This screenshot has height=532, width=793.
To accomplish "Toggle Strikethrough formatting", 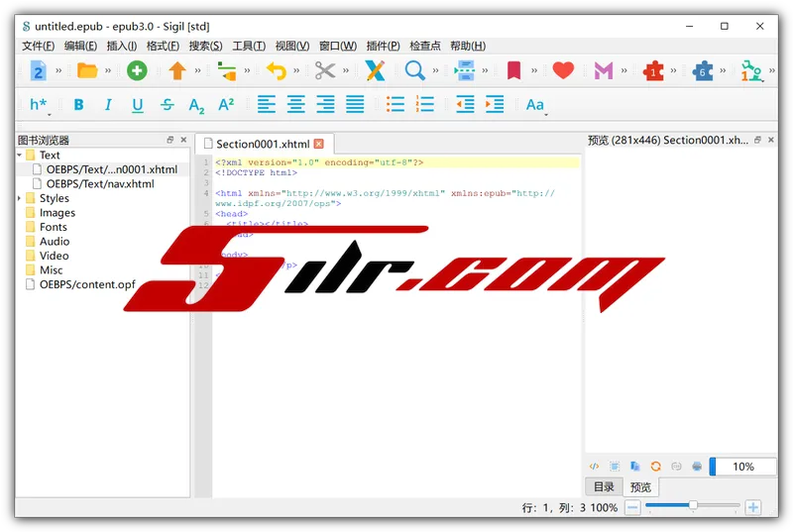I will pyautogui.click(x=167, y=105).
